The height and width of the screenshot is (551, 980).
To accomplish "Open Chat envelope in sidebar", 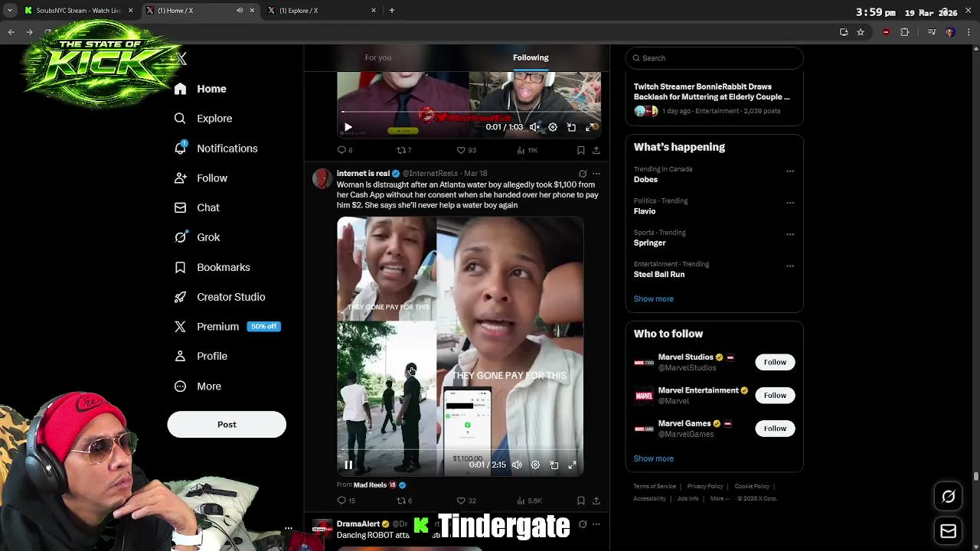I will 197,207.
